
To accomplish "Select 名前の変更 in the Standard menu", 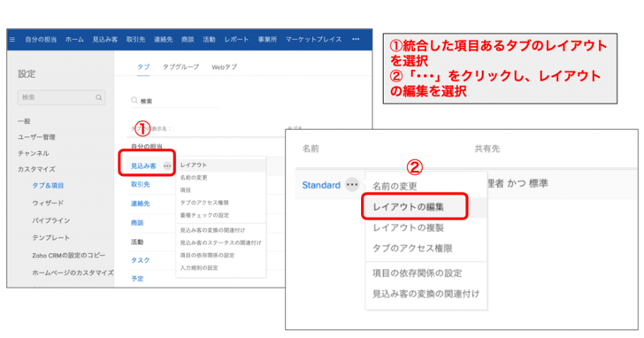I will pos(395,187).
